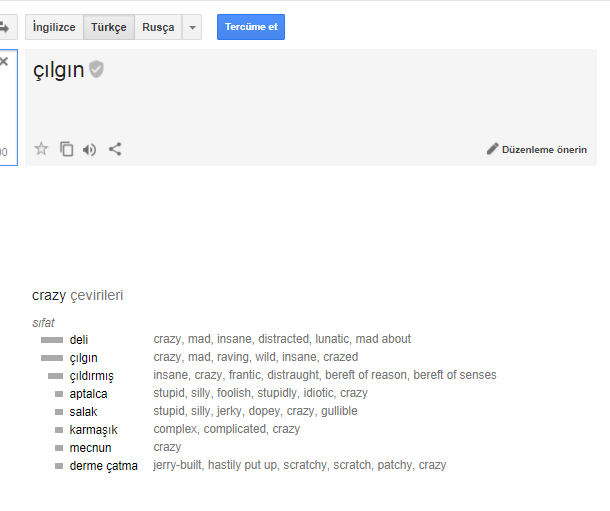Select Türkçe as the target language
610x511 pixels.
click(x=109, y=27)
